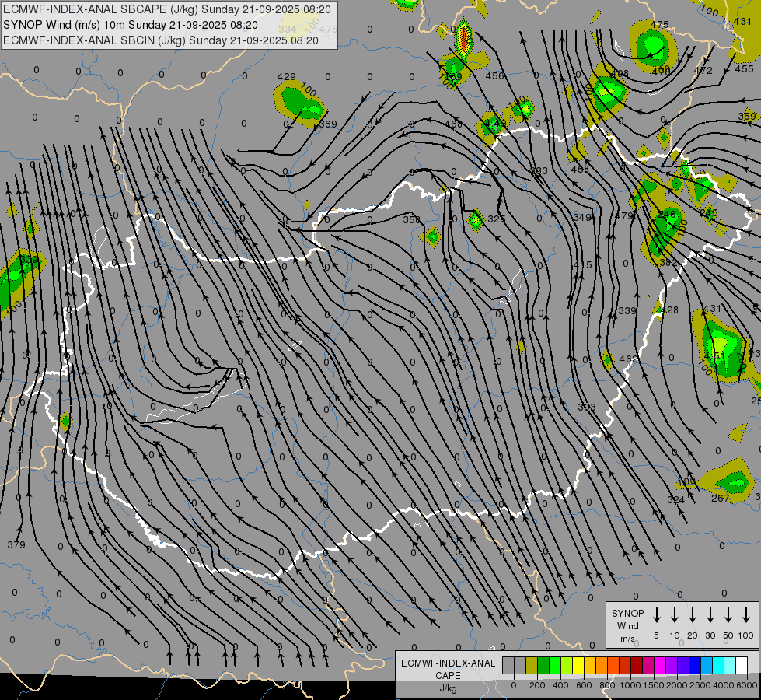Screen dimensions: 761x700
Task: Select the olive swatch in the CAPE legend
Action: 532,665
